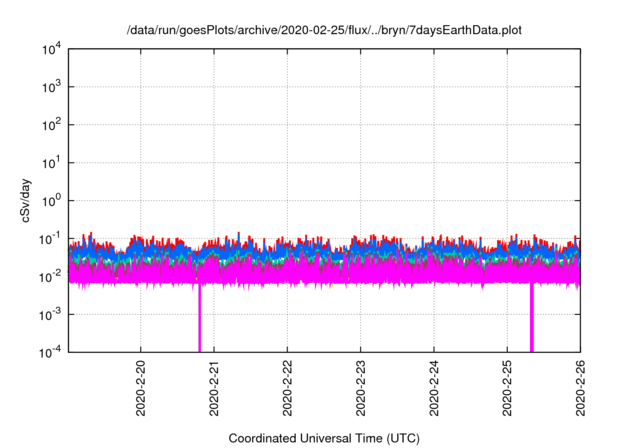Click the 10^-2 y-axis tick label

pos(50,277)
